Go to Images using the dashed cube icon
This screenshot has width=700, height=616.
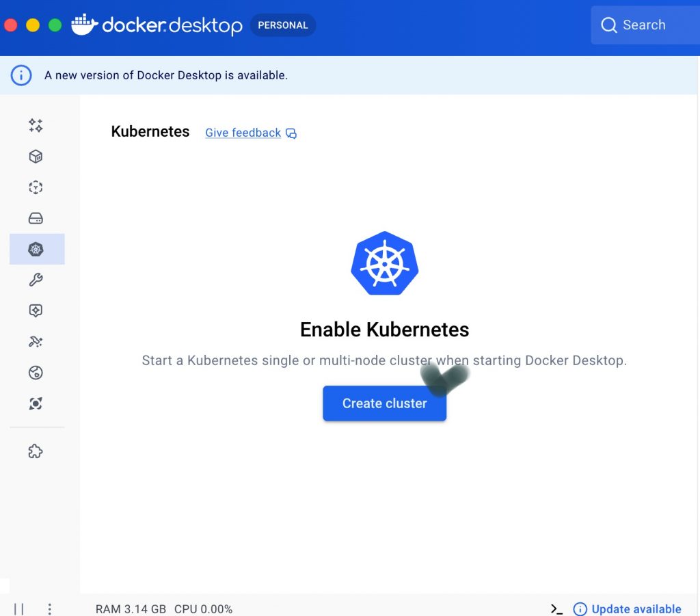[x=36, y=187]
